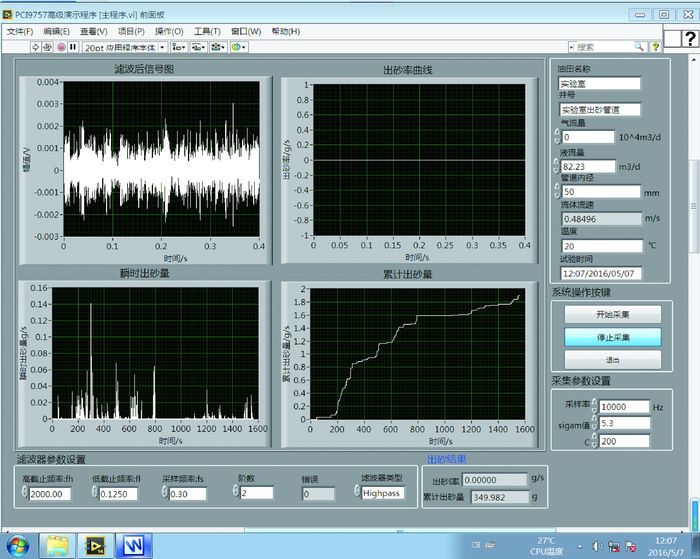This screenshot has width=700, height=559.
Task: Expand the Distribute Objects dropdown
Action: click(x=200, y=47)
